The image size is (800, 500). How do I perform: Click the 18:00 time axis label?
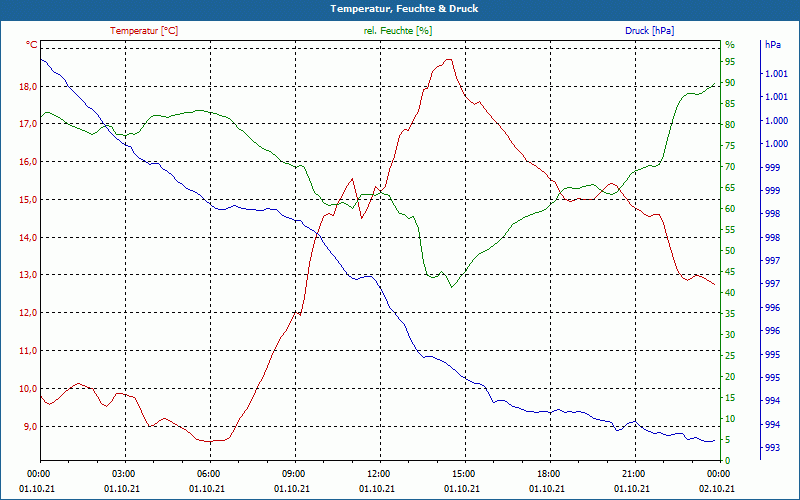pos(548,474)
